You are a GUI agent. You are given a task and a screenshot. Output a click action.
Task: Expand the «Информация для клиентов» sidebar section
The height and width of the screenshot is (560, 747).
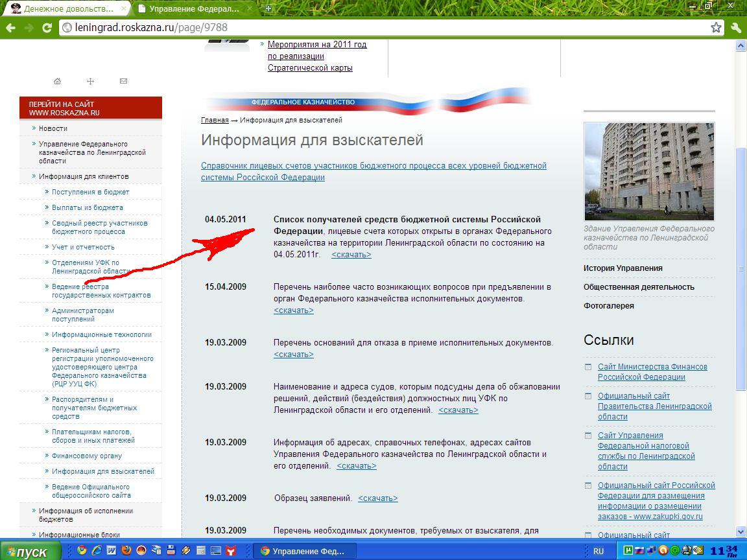pyautogui.click(x=84, y=176)
